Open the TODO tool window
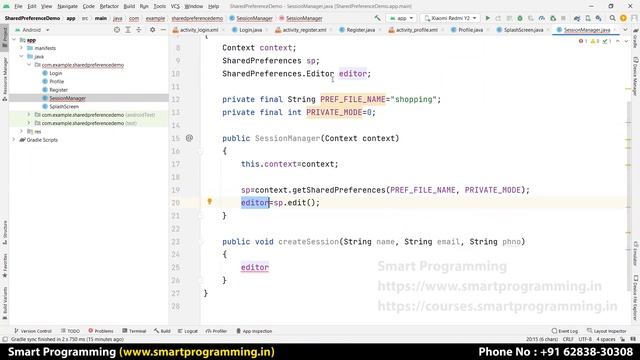Image resolution: width=640 pixels, height=360 pixels. click(x=70, y=331)
